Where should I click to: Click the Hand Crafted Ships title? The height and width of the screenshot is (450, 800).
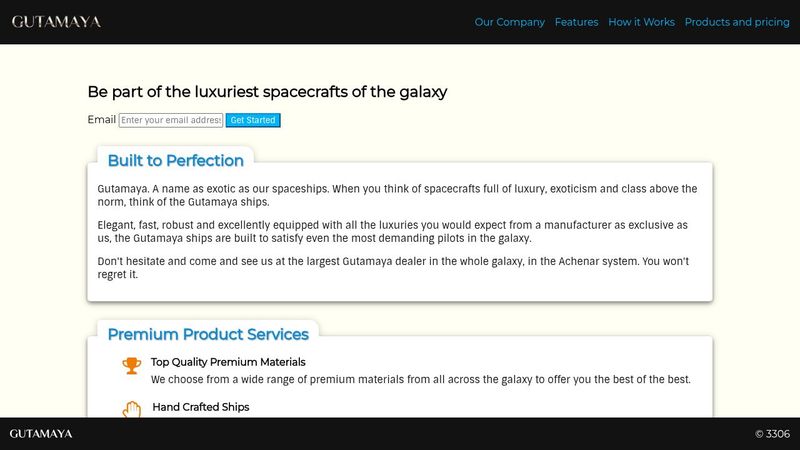point(201,407)
